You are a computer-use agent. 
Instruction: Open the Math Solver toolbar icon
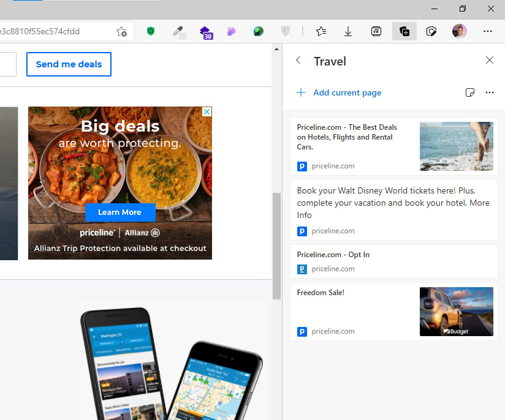click(x=376, y=31)
